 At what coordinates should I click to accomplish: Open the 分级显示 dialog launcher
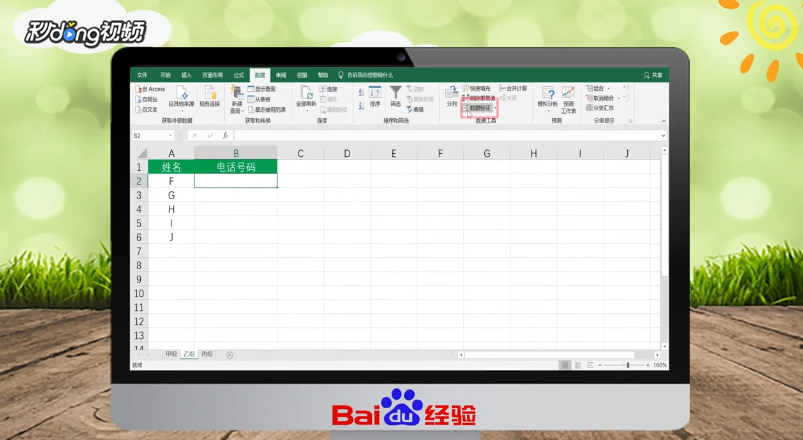(x=630, y=121)
